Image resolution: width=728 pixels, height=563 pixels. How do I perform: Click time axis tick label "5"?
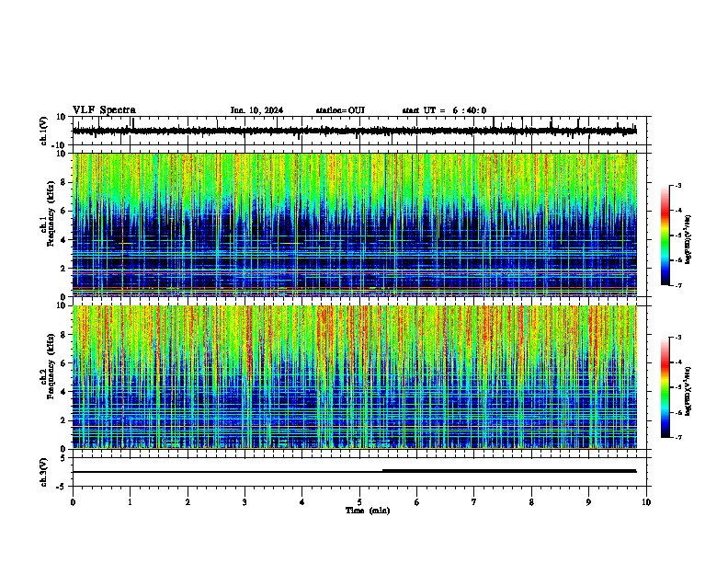click(359, 502)
